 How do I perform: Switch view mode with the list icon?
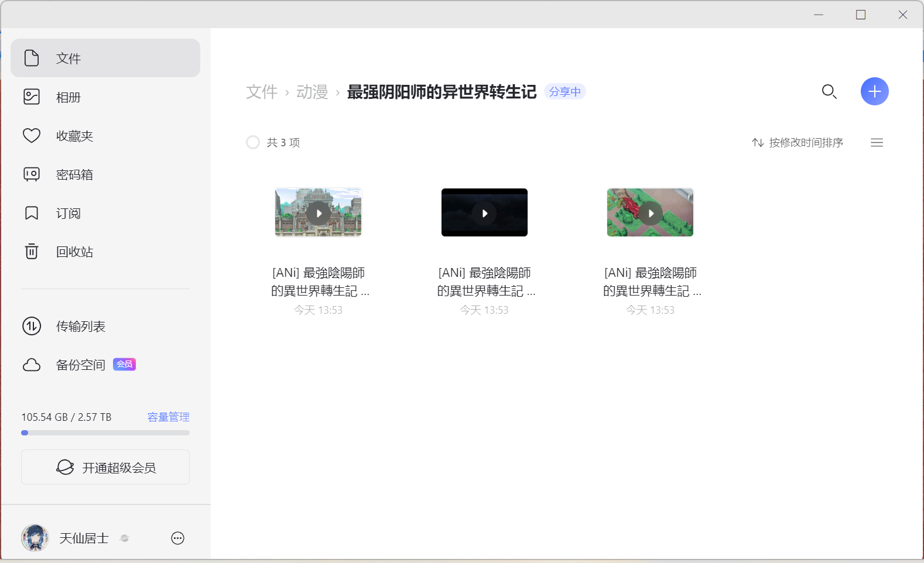click(877, 142)
